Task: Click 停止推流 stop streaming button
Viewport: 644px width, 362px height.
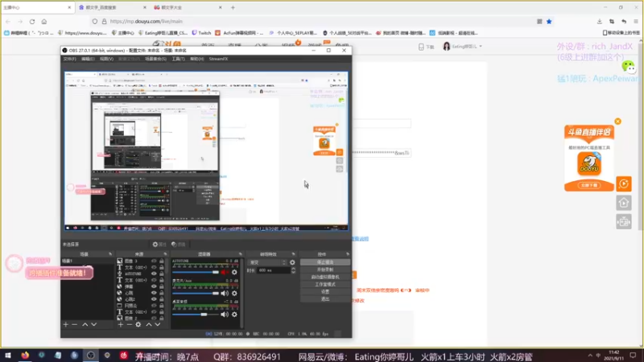Action: 325,262
